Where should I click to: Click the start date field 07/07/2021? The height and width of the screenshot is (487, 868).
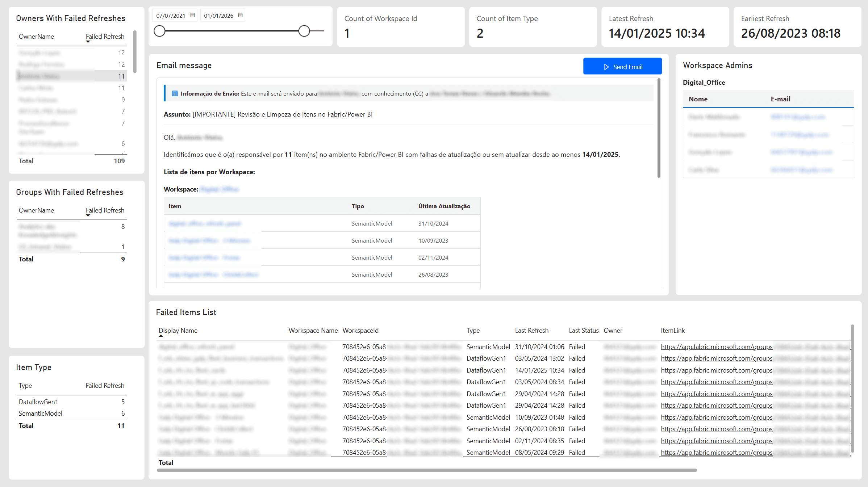tap(171, 16)
